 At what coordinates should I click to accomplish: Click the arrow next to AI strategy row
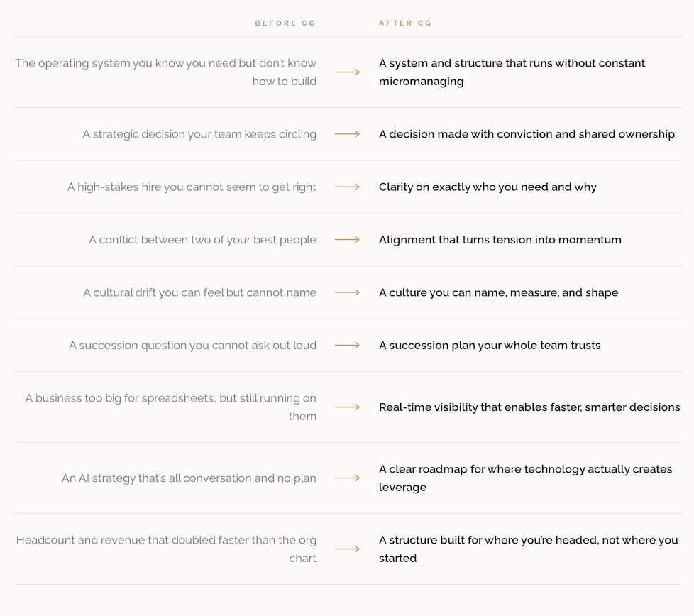347,478
